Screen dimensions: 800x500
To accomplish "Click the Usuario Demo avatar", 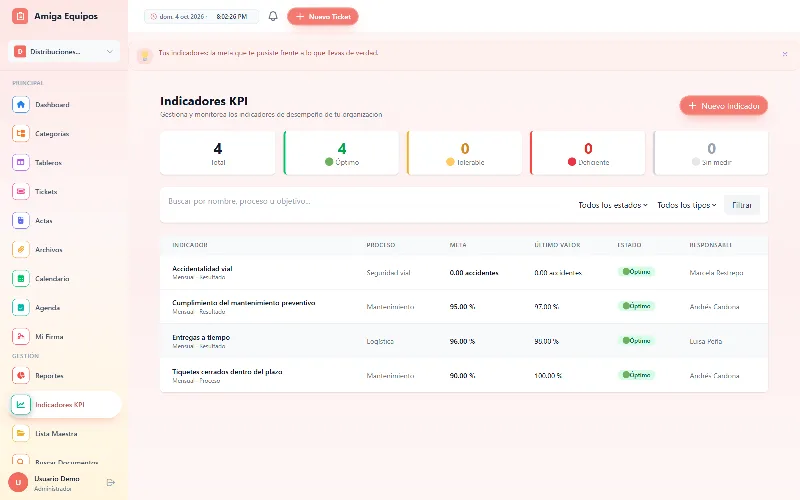I will 18,483.
